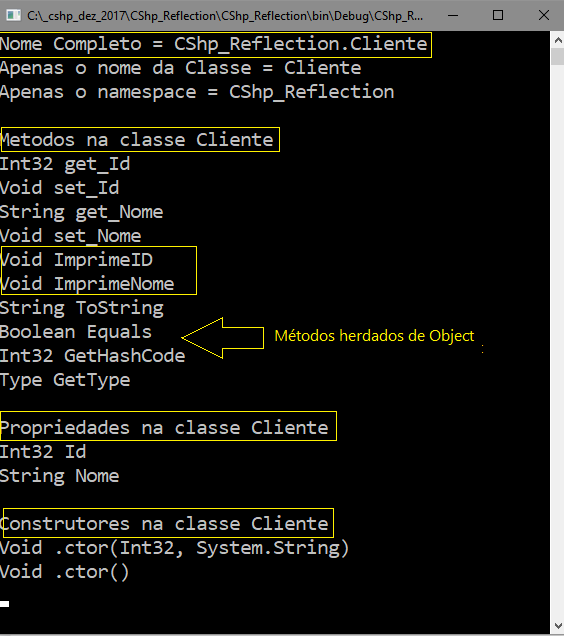Viewport: 564px width, 636px height.
Task: Click the scrollbar down arrow
Action: [558, 625]
